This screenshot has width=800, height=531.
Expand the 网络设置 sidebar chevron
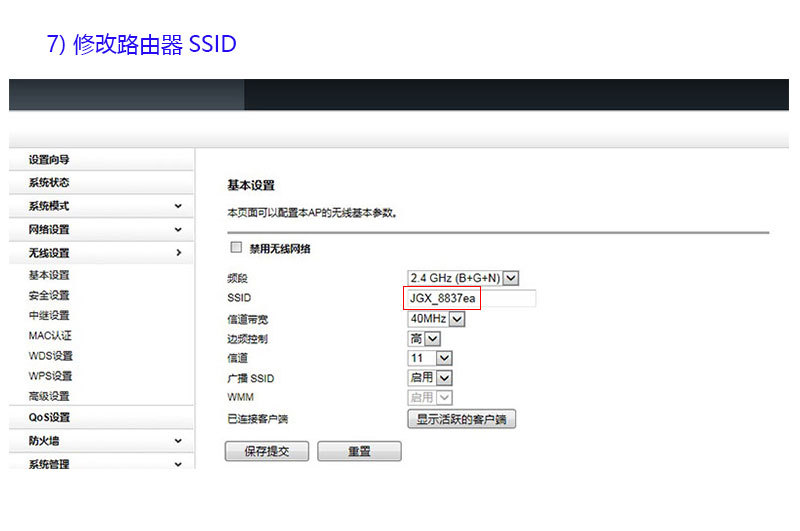point(178,230)
